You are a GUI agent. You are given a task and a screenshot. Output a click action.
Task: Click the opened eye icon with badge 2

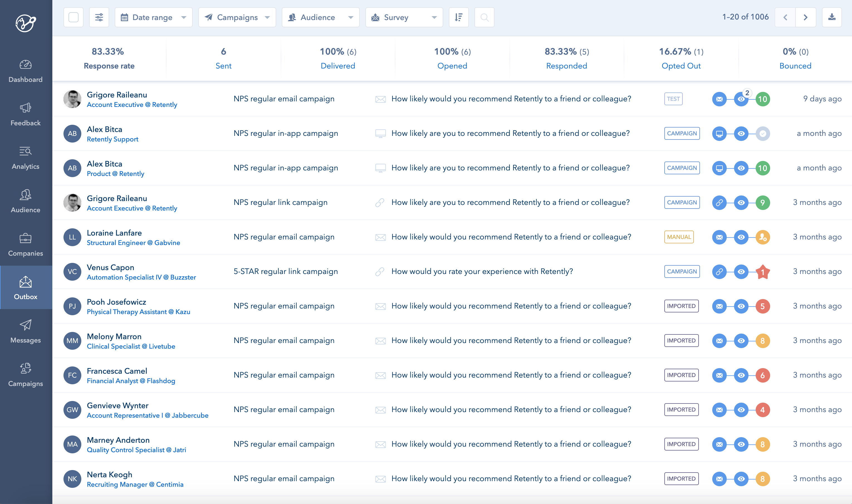coord(741,99)
